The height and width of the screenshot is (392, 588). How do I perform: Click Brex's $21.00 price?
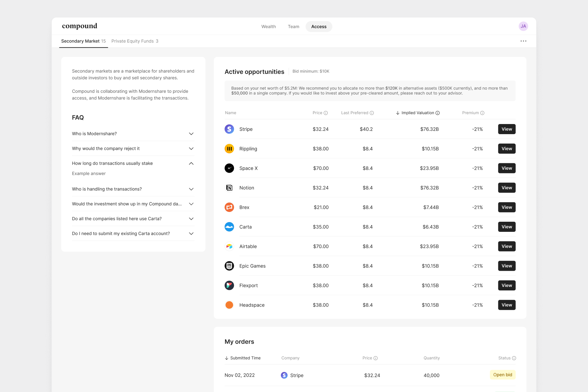pyautogui.click(x=321, y=207)
